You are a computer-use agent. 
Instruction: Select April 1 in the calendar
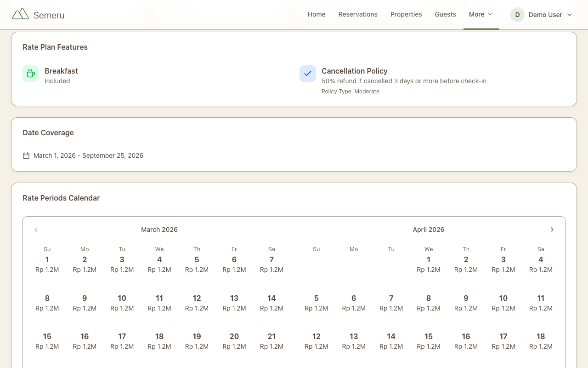429,264
